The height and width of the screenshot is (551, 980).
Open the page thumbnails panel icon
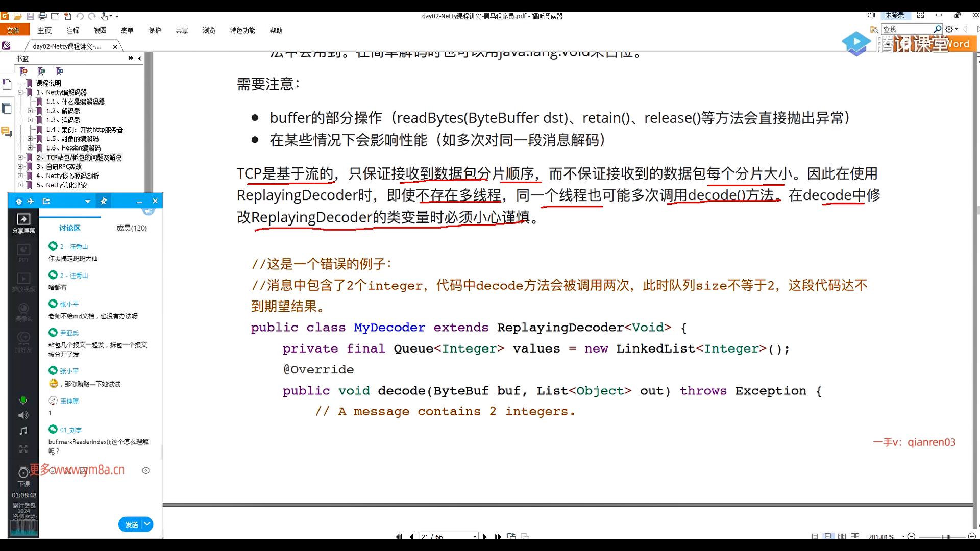coord(7,108)
